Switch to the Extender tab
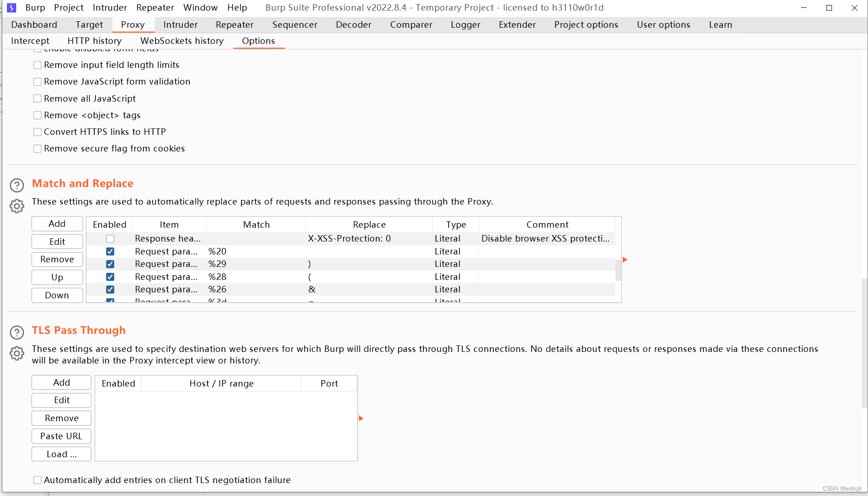Viewport: 868px width, 496px height. 517,25
